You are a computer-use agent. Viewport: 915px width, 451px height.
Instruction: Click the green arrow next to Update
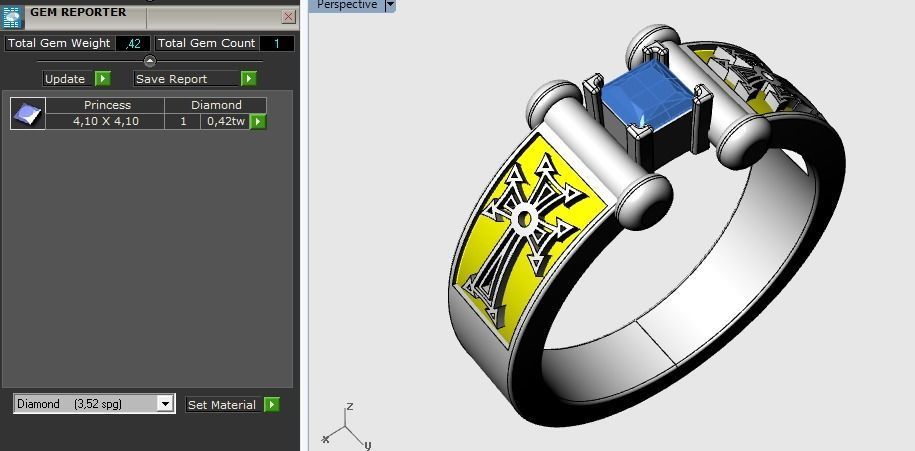[x=103, y=79]
